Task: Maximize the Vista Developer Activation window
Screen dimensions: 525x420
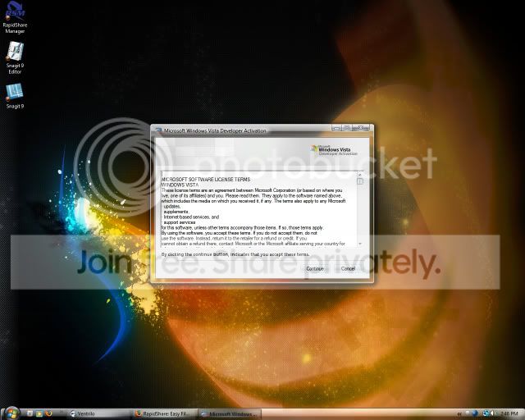Action: [347, 128]
